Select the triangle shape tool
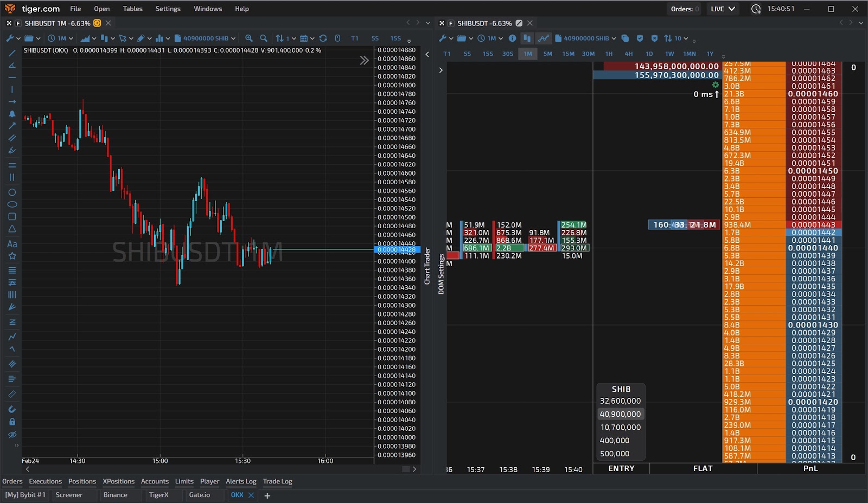The height and width of the screenshot is (503, 868). tap(12, 229)
